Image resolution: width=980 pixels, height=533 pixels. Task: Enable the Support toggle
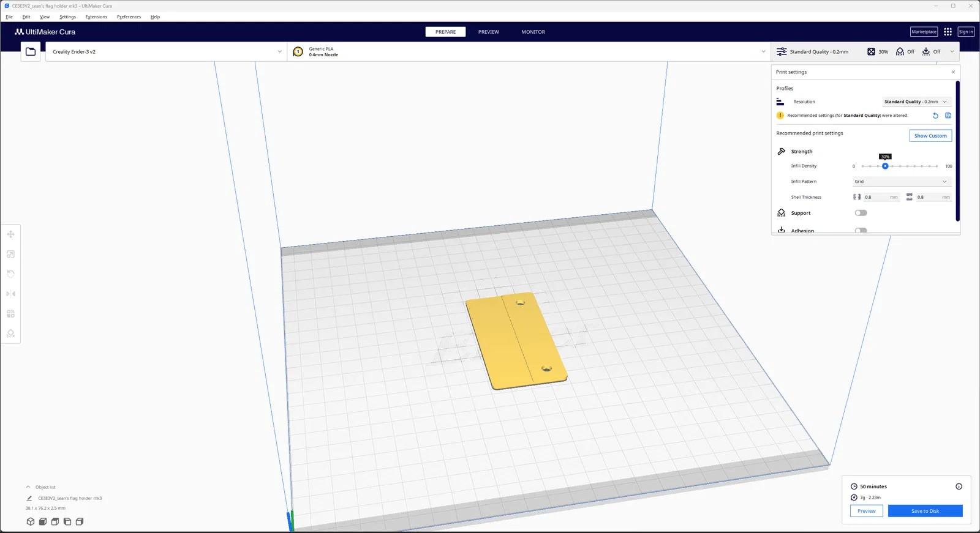pyautogui.click(x=861, y=213)
